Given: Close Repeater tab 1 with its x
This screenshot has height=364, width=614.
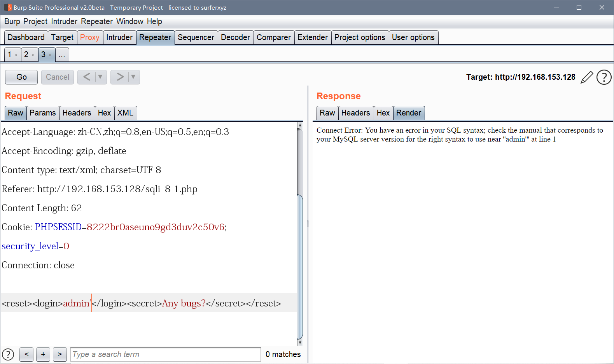Looking at the screenshot, I should [16, 55].
